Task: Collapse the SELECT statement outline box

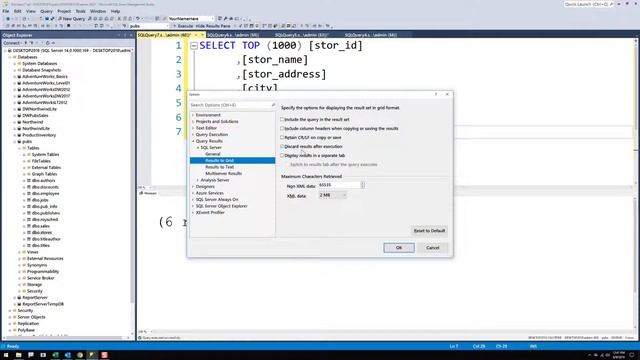Action: (x=194, y=46)
